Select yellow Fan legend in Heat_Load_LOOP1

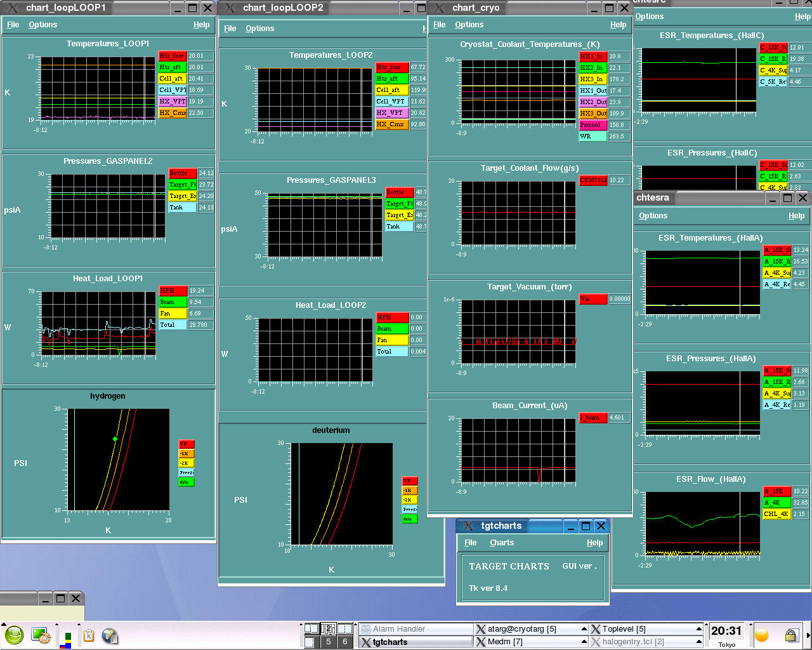pyautogui.click(x=173, y=314)
